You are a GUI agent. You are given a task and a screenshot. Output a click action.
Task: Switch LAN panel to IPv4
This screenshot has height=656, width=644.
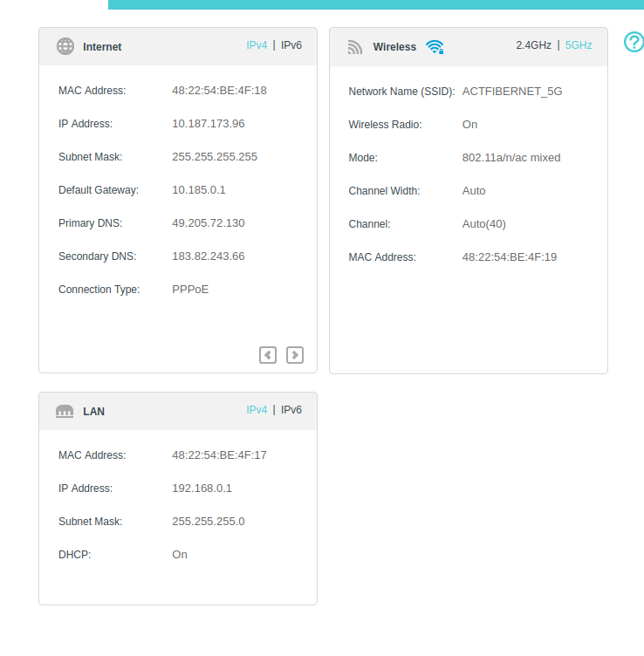coord(257,410)
